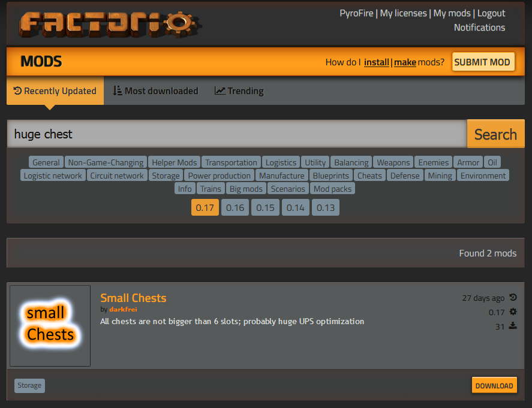Image resolution: width=532 pixels, height=408 pixels.
Task: Toggle the Cheats category filter
Action: pyautogui.click(x=369, y=176)
